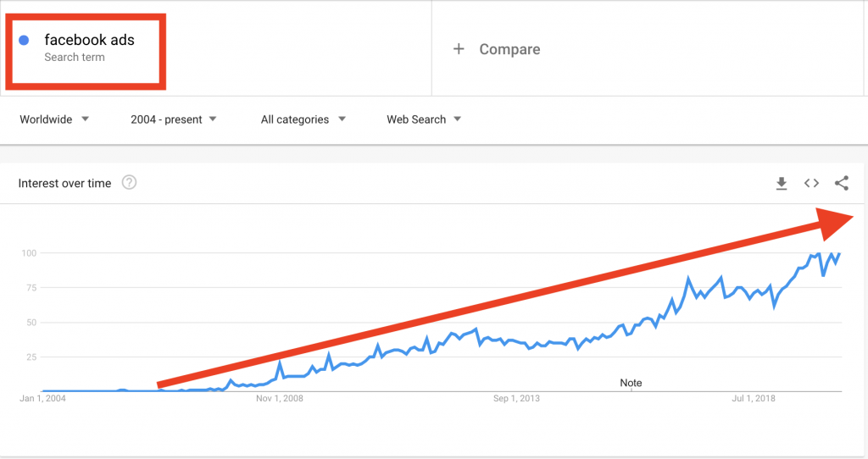The width and height of the screenshot is (868, 459).
Task: Click the Interest over time heading
Action: (64, 184)
